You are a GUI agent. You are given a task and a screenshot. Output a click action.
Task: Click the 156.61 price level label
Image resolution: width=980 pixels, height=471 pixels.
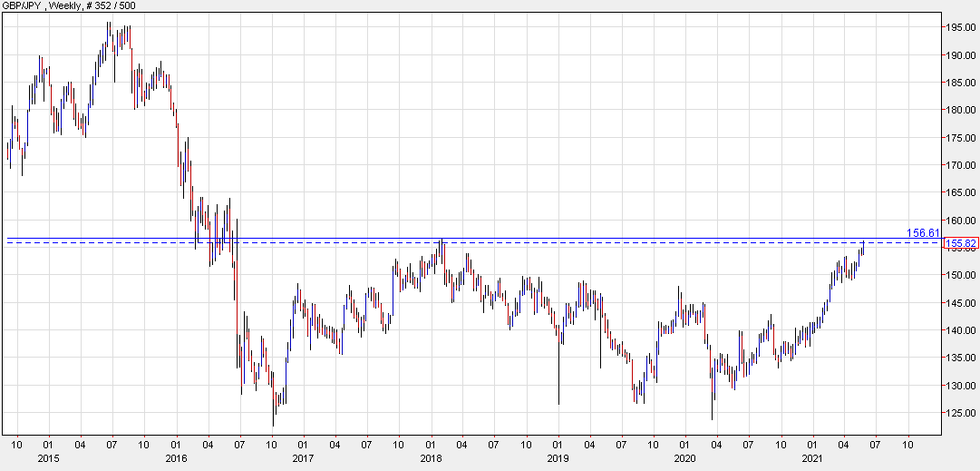point(923,233)
